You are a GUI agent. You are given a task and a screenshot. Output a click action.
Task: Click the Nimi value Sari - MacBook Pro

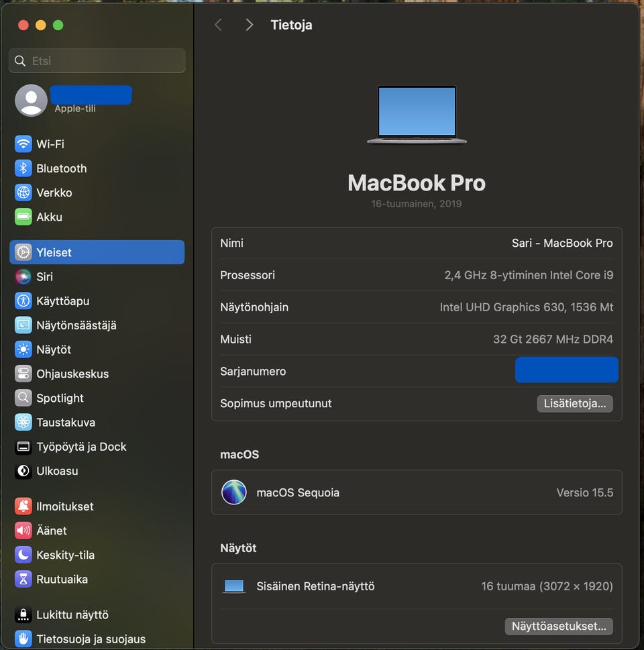pyautogui.click(x=562, y=243)
